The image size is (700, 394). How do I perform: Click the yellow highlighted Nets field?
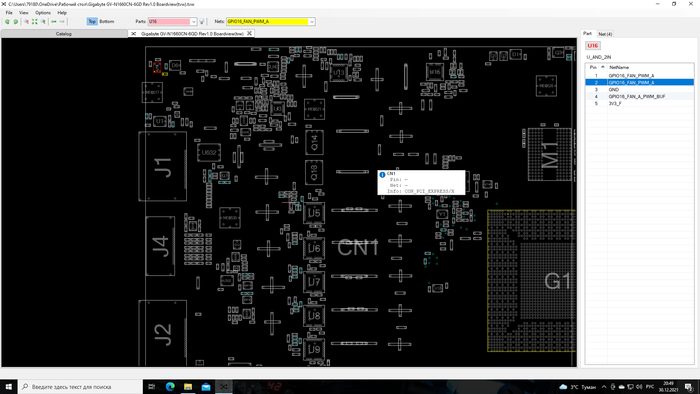[267, 21]
